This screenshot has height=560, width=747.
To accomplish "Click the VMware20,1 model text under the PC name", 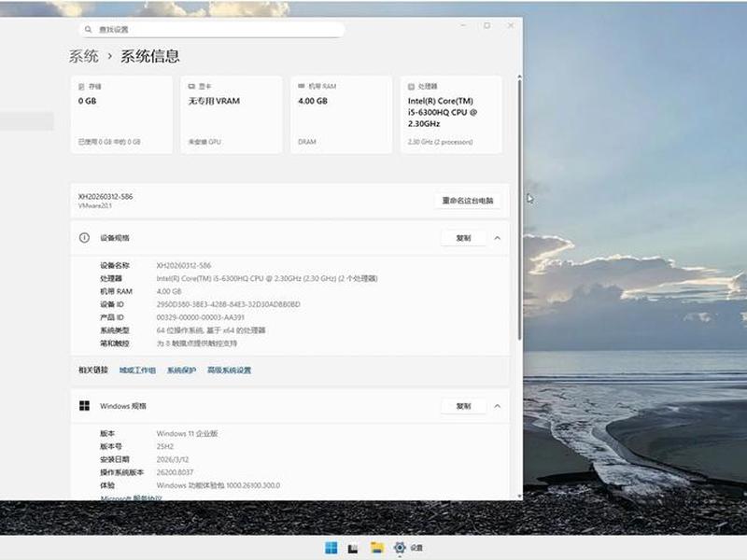I will 95,205.
